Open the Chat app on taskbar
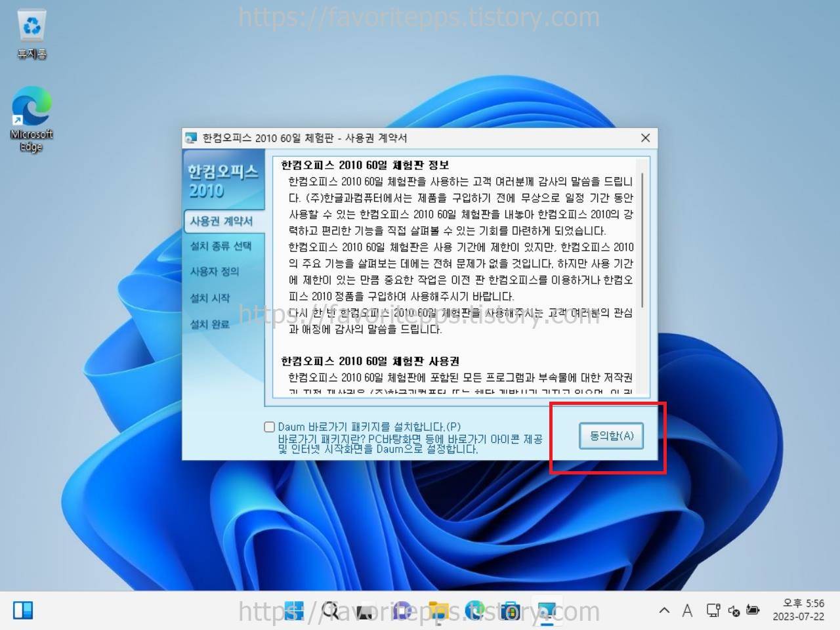The height and width of the screenshot is (630, 840). pyautogui.click(x=402, y=610)
